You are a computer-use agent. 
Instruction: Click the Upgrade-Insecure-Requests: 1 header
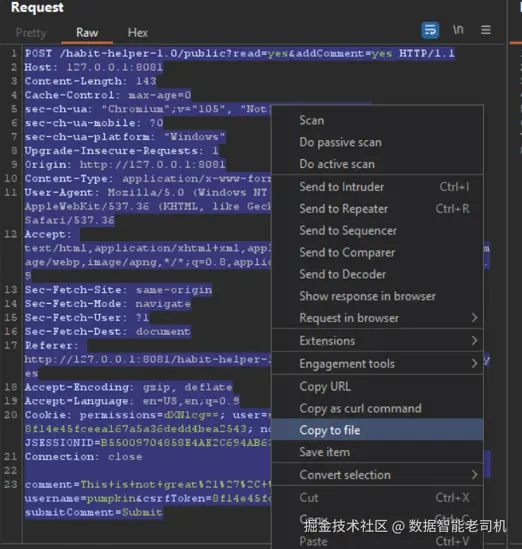pyautogui.click(x=121, y=151)
